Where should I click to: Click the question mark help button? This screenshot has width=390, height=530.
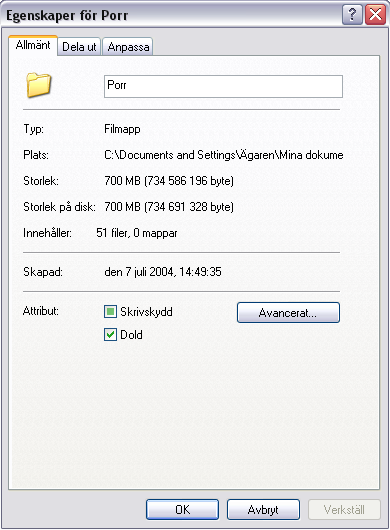[x=352, y=15]
